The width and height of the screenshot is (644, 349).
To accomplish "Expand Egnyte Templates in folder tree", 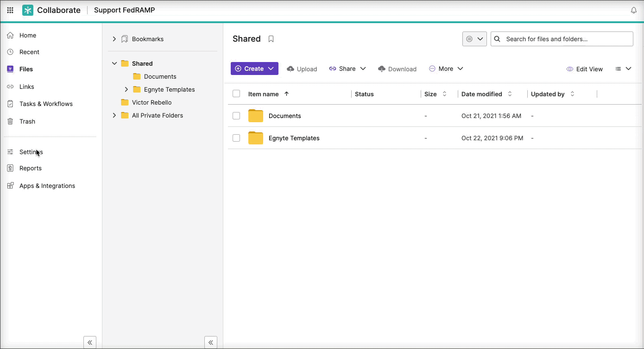I will pyautogui.click(x=126, y=89).
